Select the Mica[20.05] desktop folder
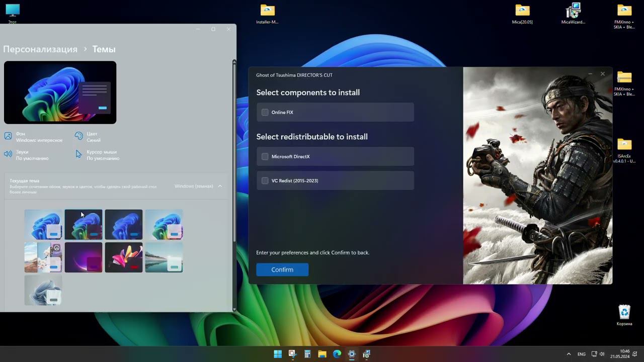644x362 pixels. (522, 14)
